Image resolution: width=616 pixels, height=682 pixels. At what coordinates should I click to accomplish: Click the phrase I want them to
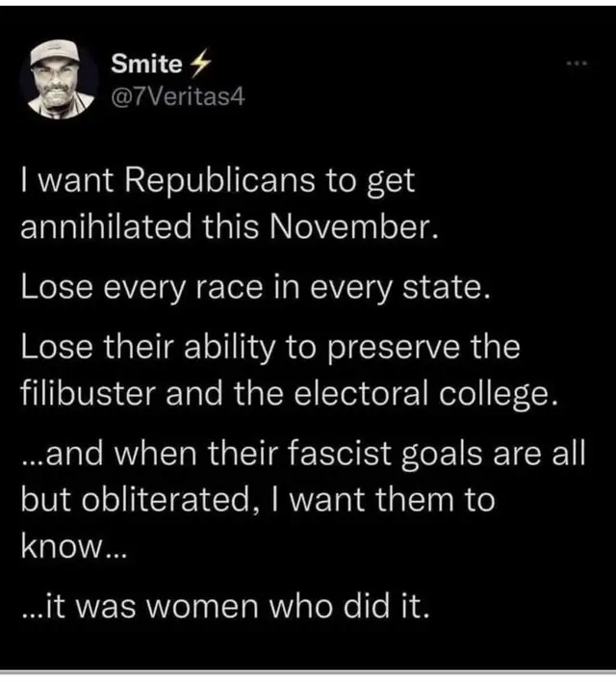382,500
